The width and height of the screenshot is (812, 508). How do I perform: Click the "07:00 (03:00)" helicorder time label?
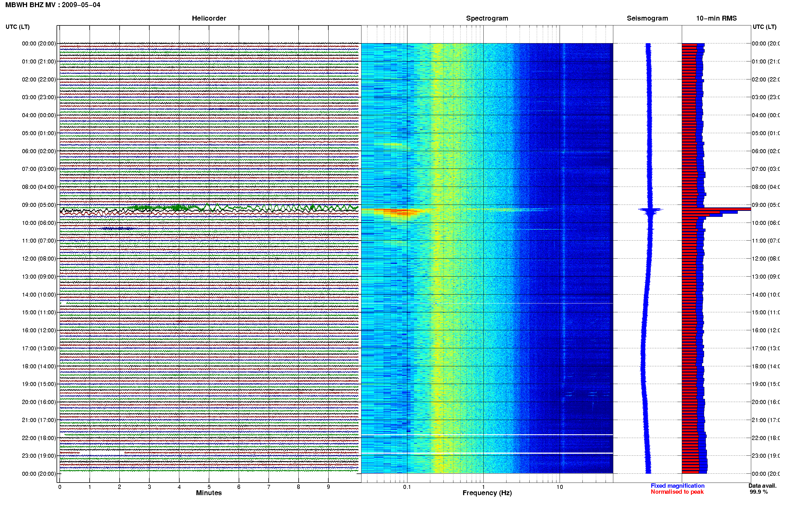[x=39, y=169]
